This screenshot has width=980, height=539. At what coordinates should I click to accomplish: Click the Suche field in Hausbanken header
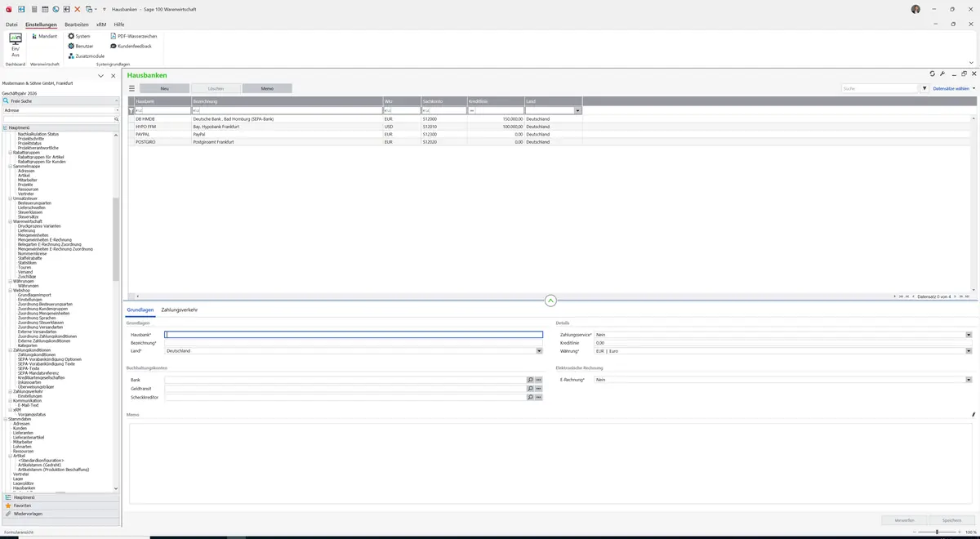click(880, 88)
